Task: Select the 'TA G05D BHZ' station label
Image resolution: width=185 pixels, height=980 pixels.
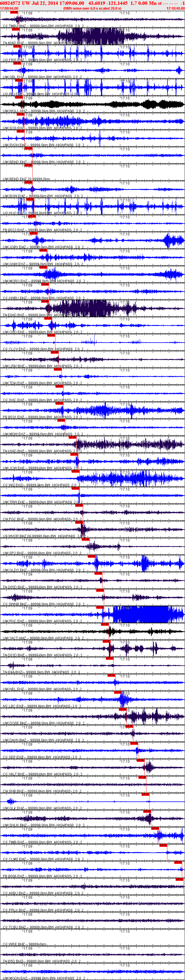Action: [x=14, y=587]
